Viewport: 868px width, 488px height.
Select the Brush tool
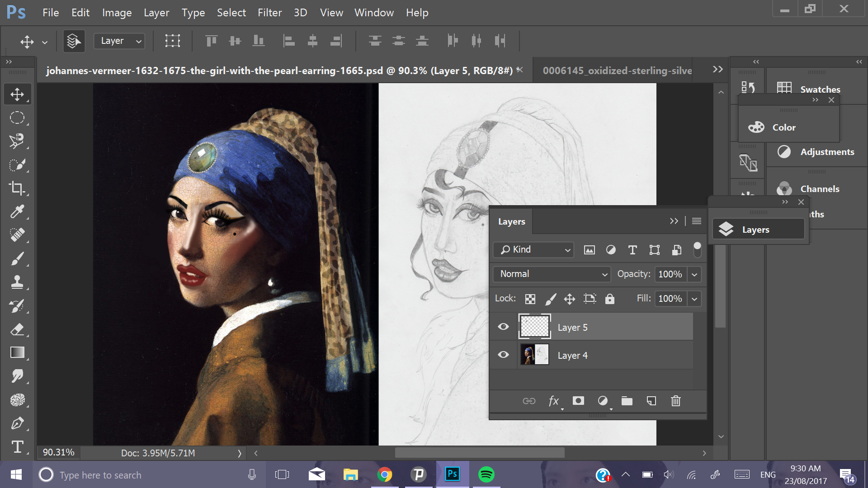point(17,258)
